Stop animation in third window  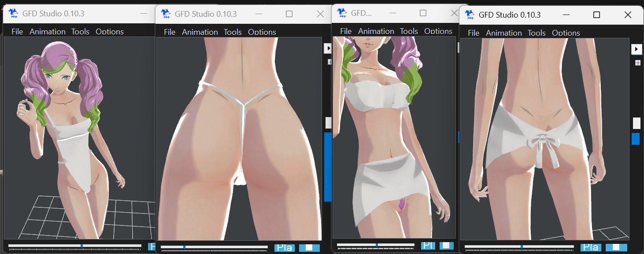click(x=446, y=246)
